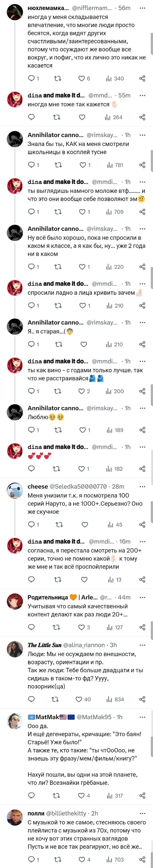Like Родительница's tweet with 3 likes

click(x=81, y=627)
